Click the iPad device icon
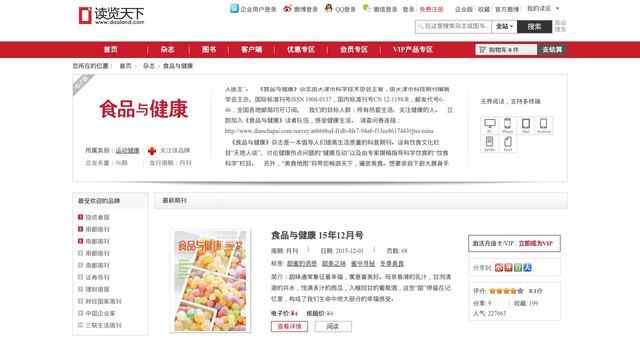Image resolution: width=640 pixels, height=360 pixels. [526, 124]
